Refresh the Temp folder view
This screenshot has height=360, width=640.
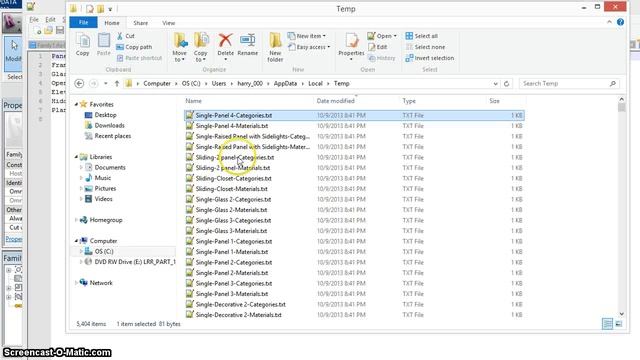[507, 84]
